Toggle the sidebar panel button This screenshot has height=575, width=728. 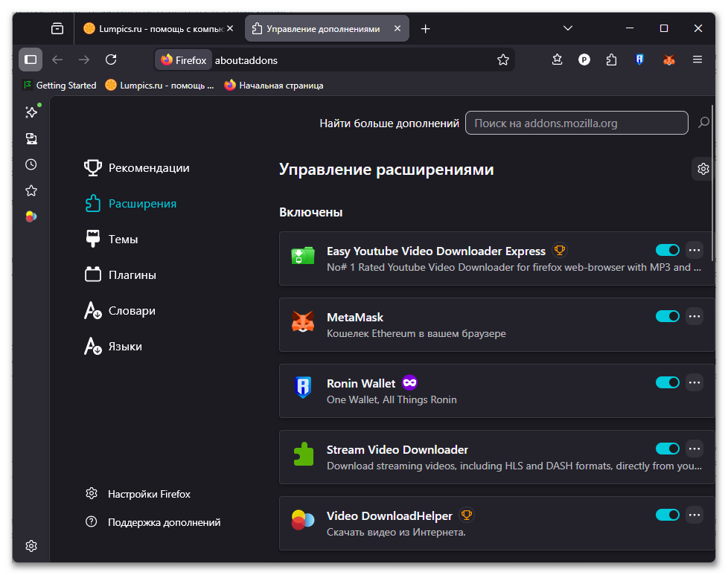pyautogui.click(x=31, y=60)
